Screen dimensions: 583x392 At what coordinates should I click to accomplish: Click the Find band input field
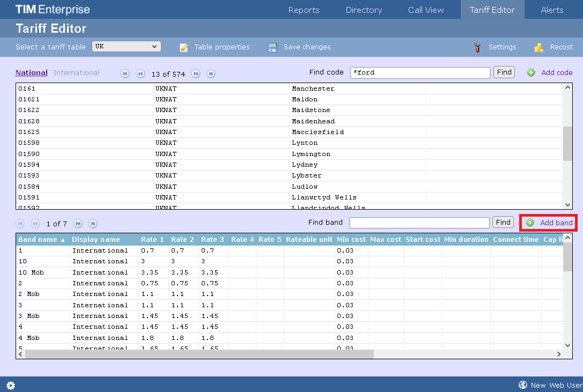tap(419, 223)
